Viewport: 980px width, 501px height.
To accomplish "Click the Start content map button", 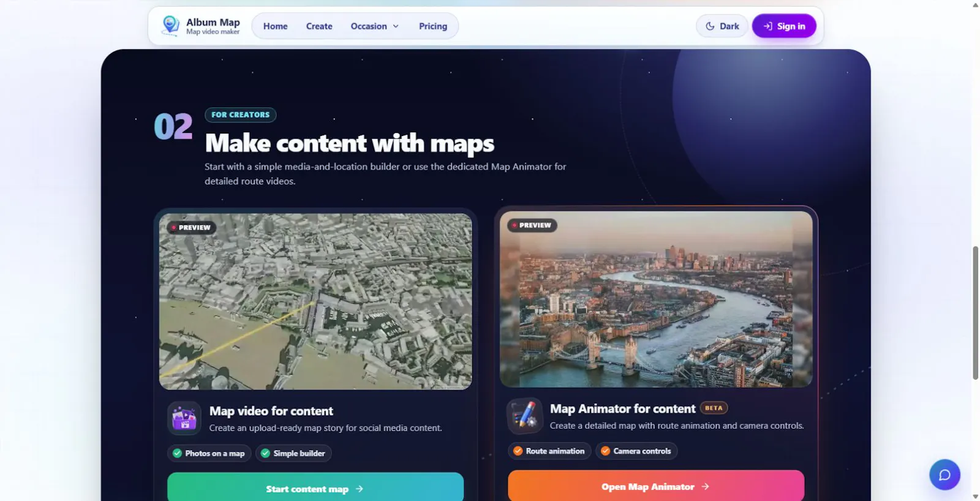I will 315,488.
